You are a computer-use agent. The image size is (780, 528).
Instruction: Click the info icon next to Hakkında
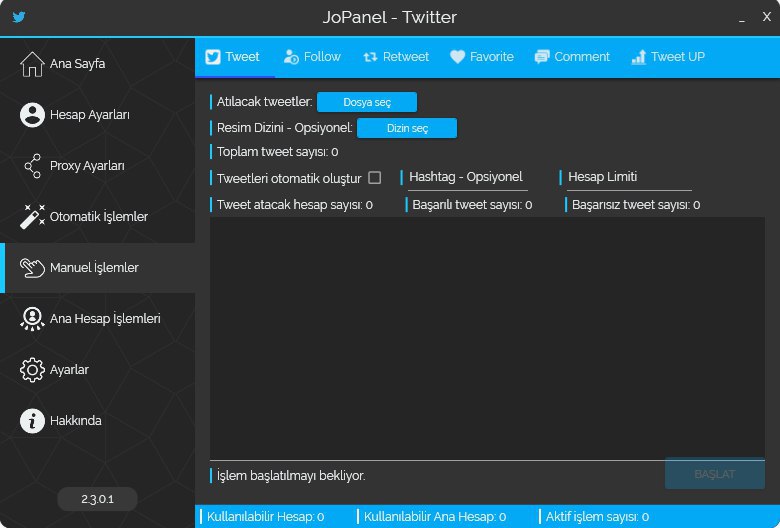click(x=32, y=421)
